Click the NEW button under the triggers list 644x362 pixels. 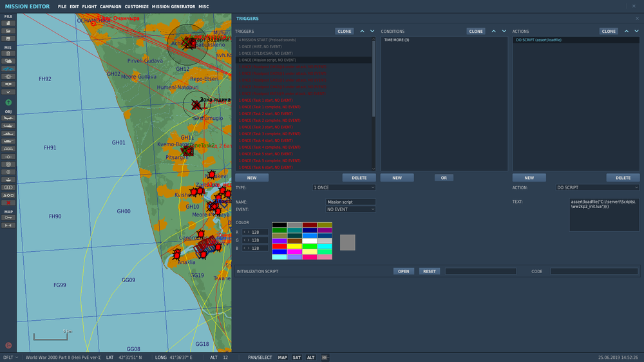(x=252, y=178)
